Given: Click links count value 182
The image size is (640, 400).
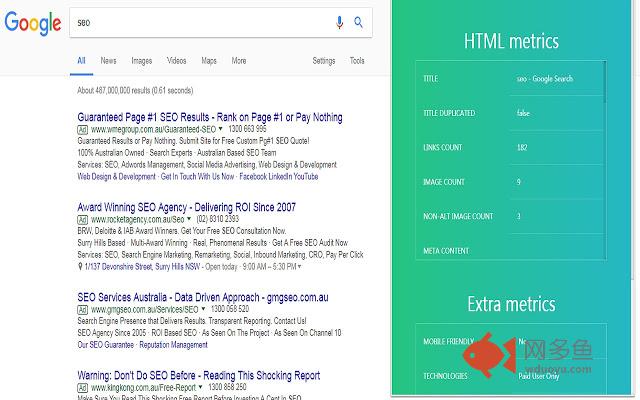Looking at the screenshot, I should [x=522, y=147].
